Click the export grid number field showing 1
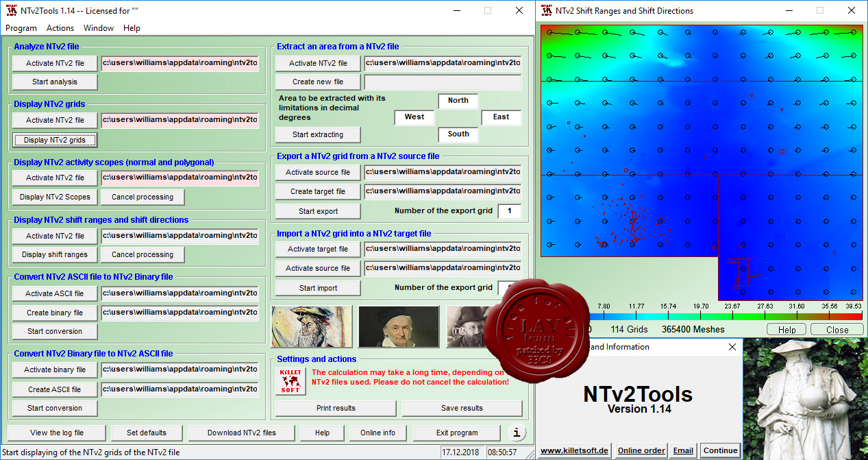This screenshot has width=868, height=460. point(509,211)
